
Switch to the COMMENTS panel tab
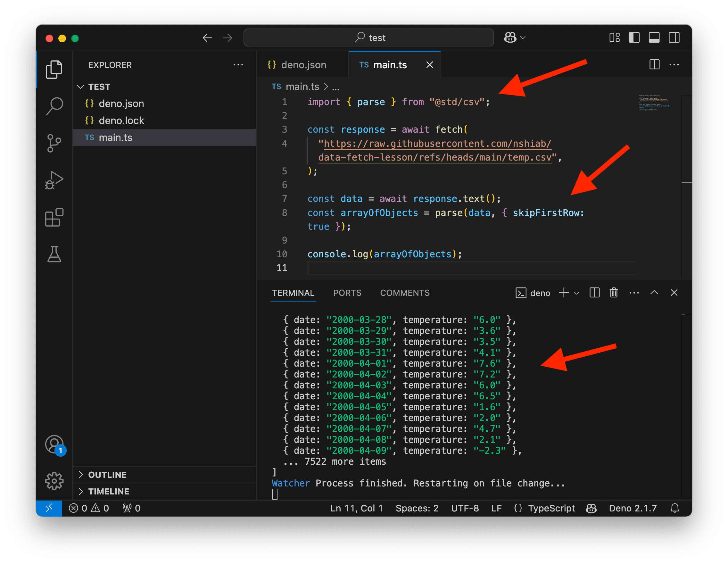[x=405, y=293]
